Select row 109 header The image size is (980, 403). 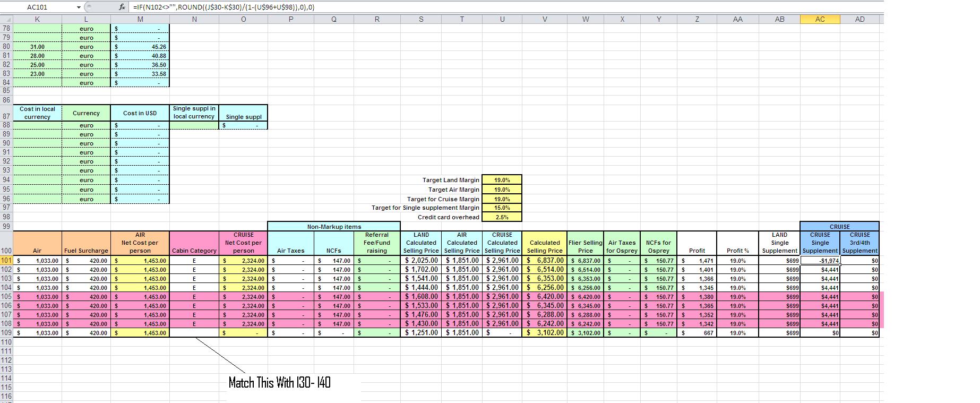coord(6,333)
